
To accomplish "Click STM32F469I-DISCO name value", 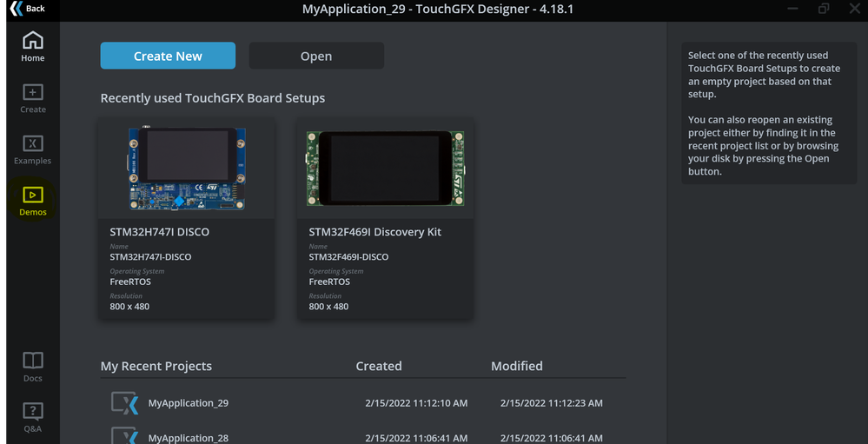I will click(x=348, y=257).
